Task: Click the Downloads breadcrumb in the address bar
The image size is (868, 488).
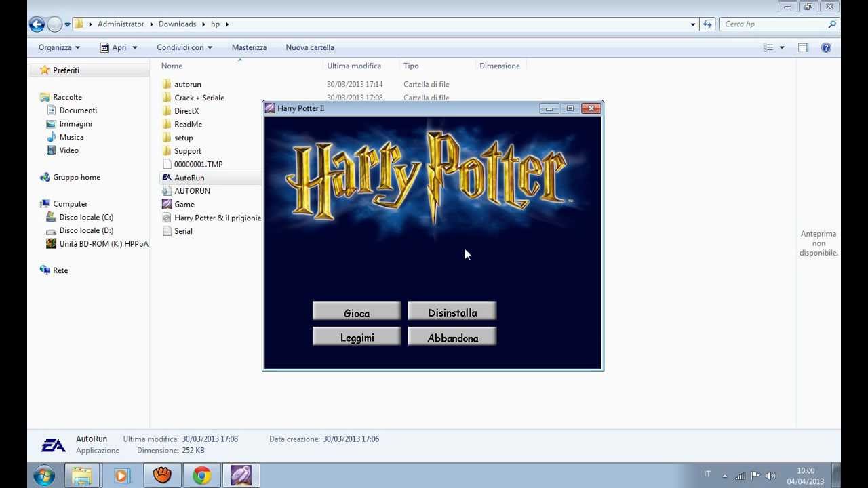Action: coord(177,24)
